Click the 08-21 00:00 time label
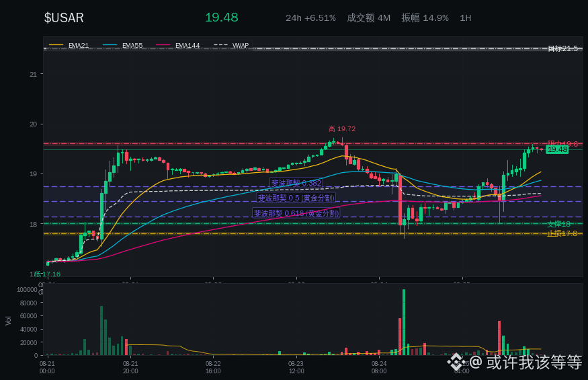The height and width of the screenshot is (380, 588). [x=47, y=367]
